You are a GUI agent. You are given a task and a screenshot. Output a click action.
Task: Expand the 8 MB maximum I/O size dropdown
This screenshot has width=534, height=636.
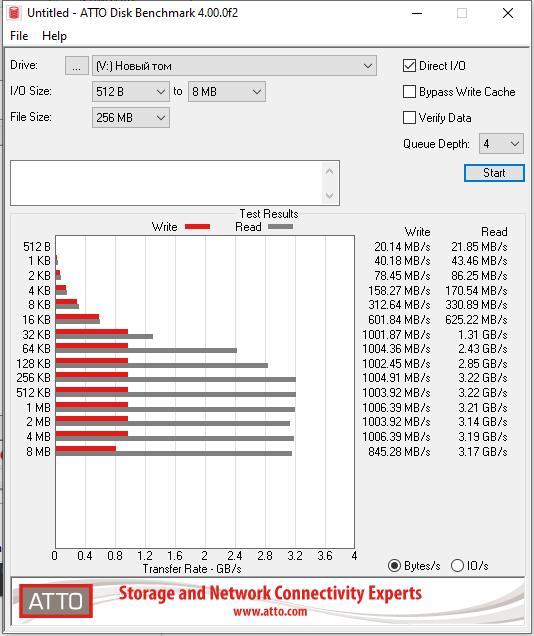click(x=227, y=92)
